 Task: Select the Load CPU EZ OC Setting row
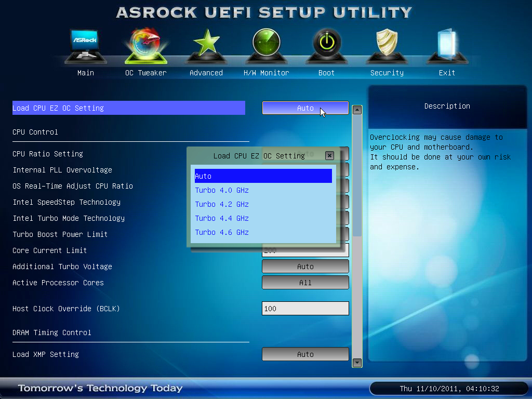pos(129,108)
